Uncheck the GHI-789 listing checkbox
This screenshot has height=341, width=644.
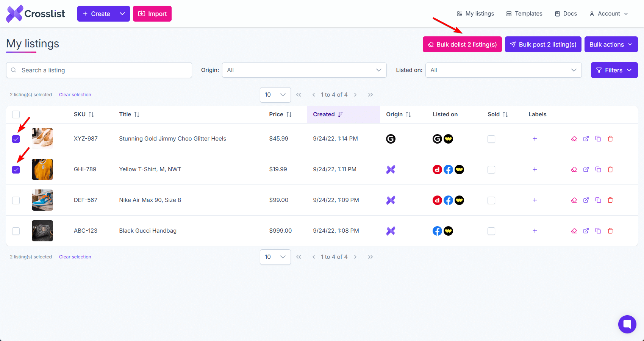pyautogui.click(x=16, y=170)
